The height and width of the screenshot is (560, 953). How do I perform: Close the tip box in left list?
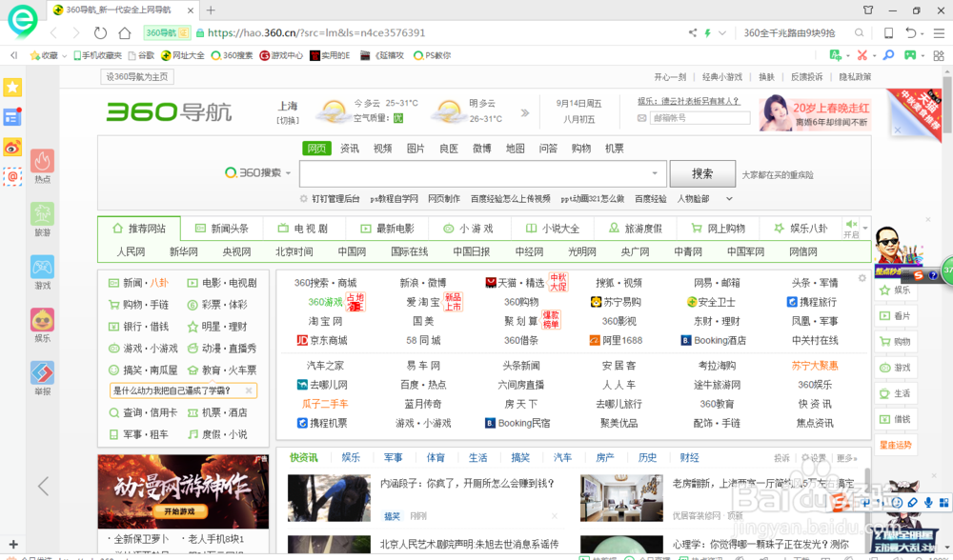[x=249, y=390]
